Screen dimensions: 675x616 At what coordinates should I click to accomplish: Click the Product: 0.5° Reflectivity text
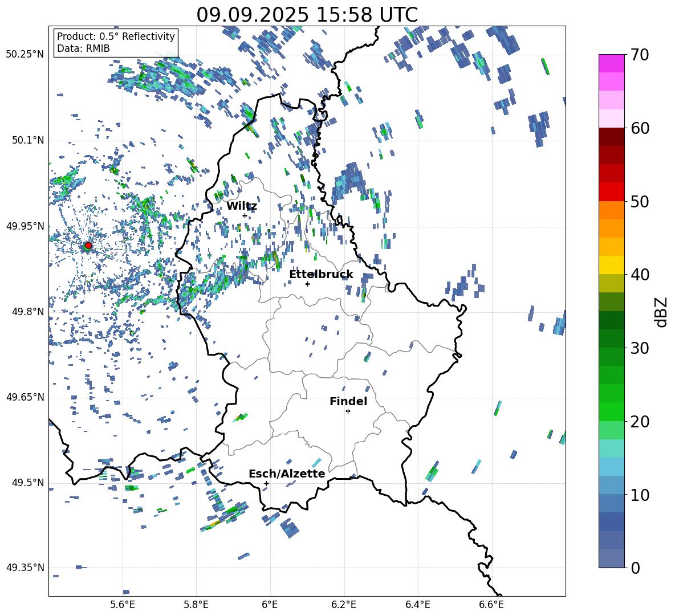[x=116, y=36]
